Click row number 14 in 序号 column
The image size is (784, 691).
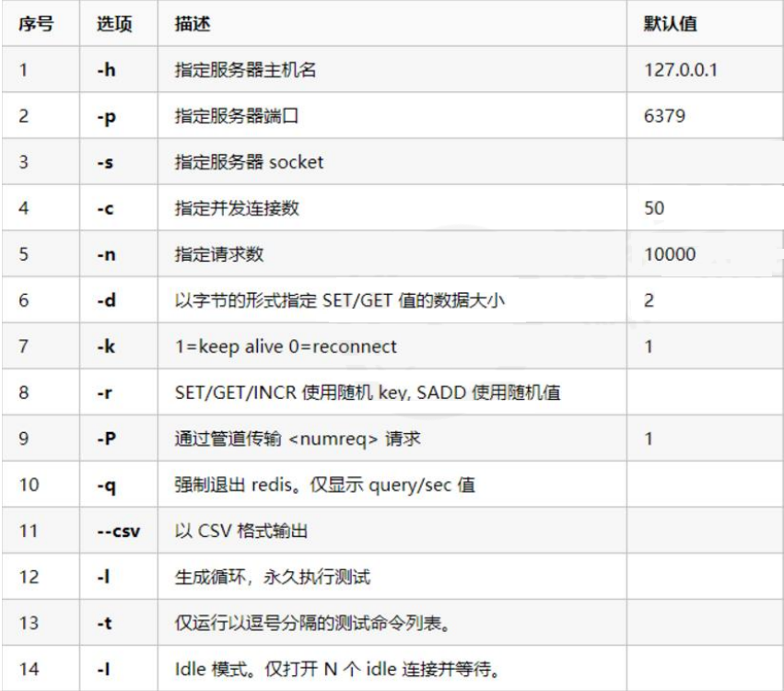[x=29, y=669]
